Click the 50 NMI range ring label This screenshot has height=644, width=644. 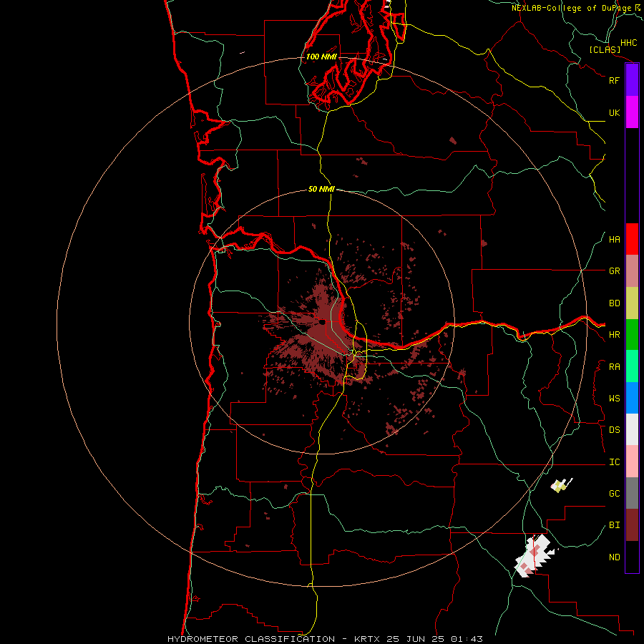321,189
